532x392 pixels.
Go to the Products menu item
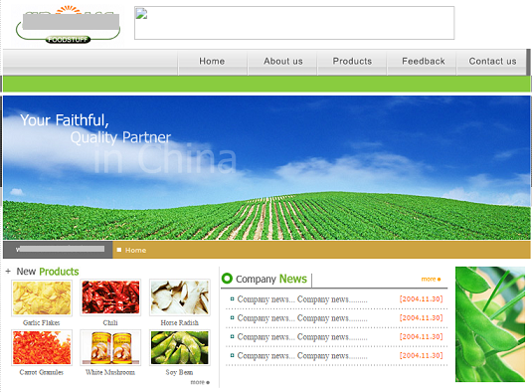352,62
